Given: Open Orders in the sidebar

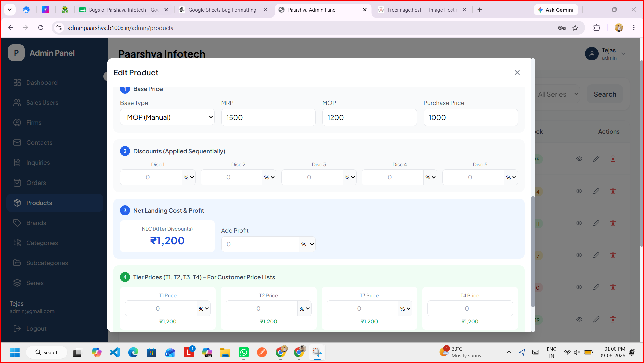Looking at the screenshot, I should [x=55, y=183].
